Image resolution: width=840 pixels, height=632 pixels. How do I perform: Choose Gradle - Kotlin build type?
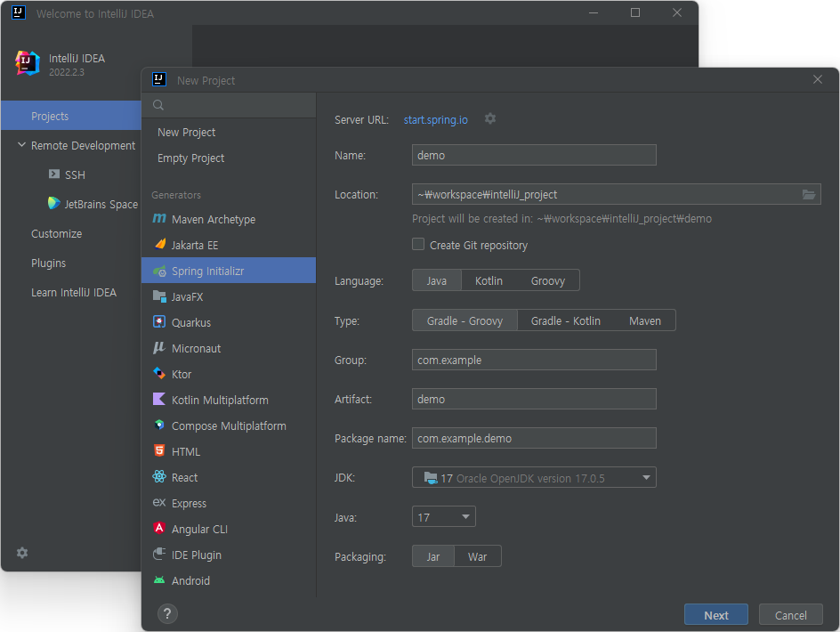point(565,320)
